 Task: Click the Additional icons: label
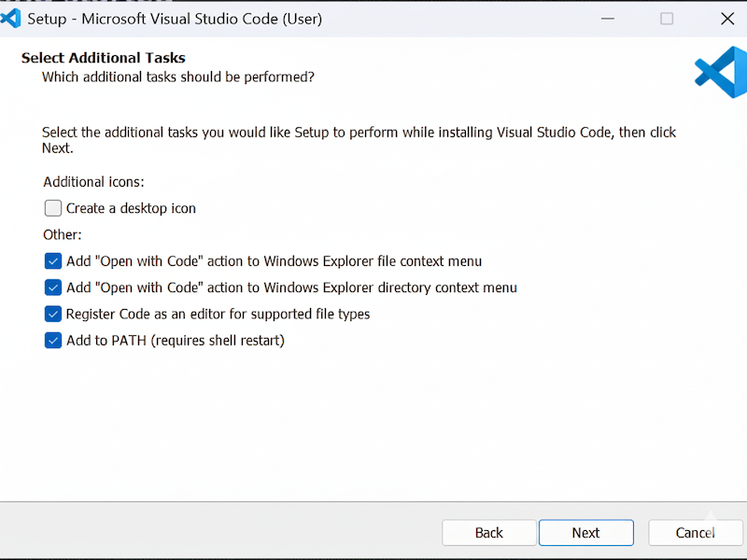(x=93, y=182)
